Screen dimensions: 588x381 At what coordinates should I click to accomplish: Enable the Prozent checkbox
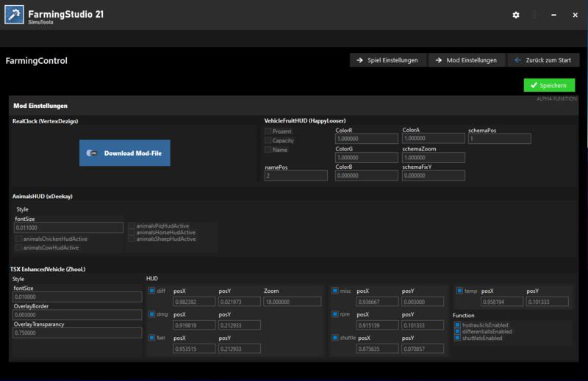click(268, 131)
